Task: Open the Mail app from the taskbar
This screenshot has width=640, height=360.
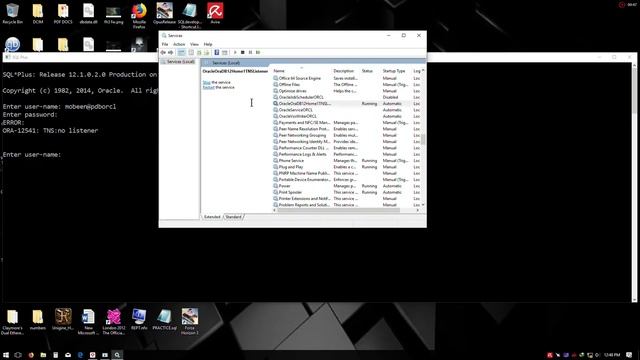Action: coord(68,355)
